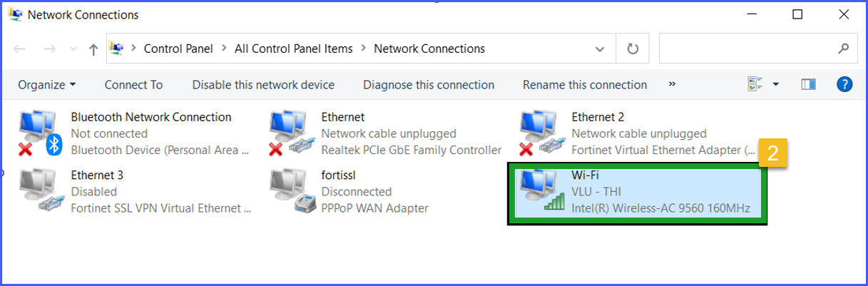The image size is (868, 286).
Task: Navigate to Control Panel in the breadcrumb
Action: pos(178,48)
